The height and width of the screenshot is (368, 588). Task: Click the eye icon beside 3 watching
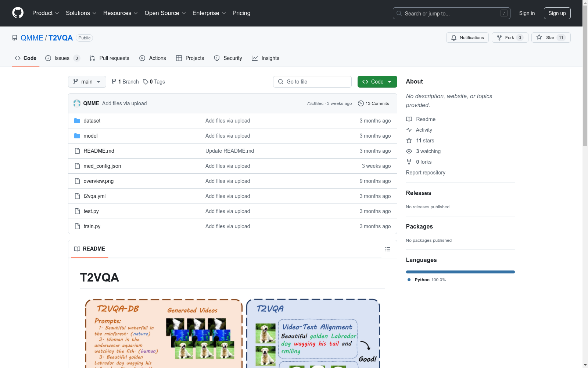click(x=409, y=151)
